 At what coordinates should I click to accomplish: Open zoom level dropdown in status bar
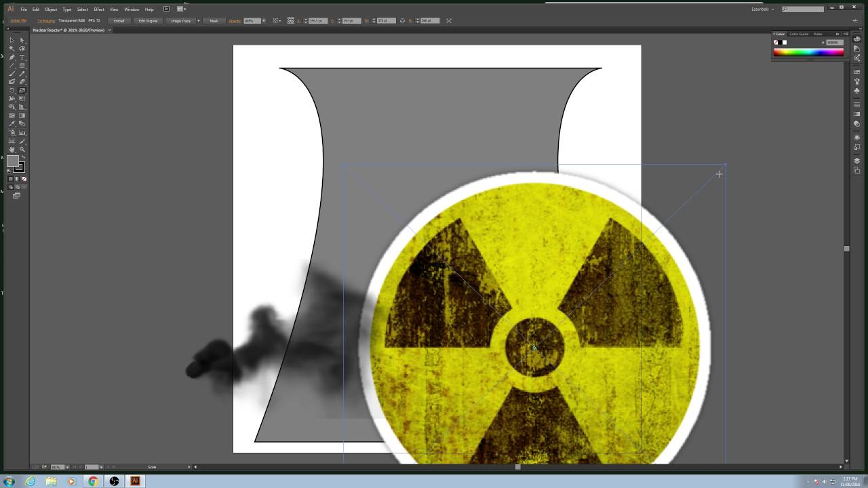click(x=67, y=467)
